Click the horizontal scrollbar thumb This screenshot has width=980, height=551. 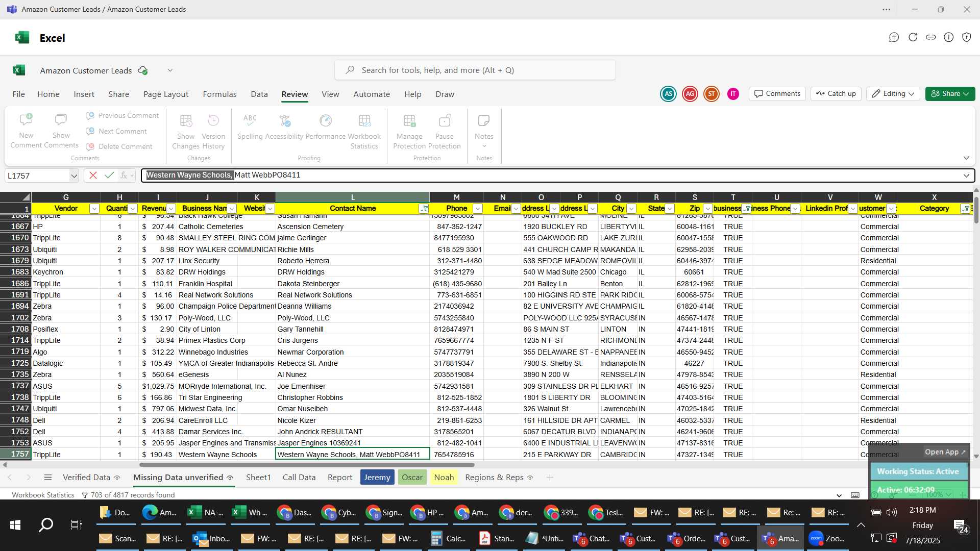(x=307, y=465)
